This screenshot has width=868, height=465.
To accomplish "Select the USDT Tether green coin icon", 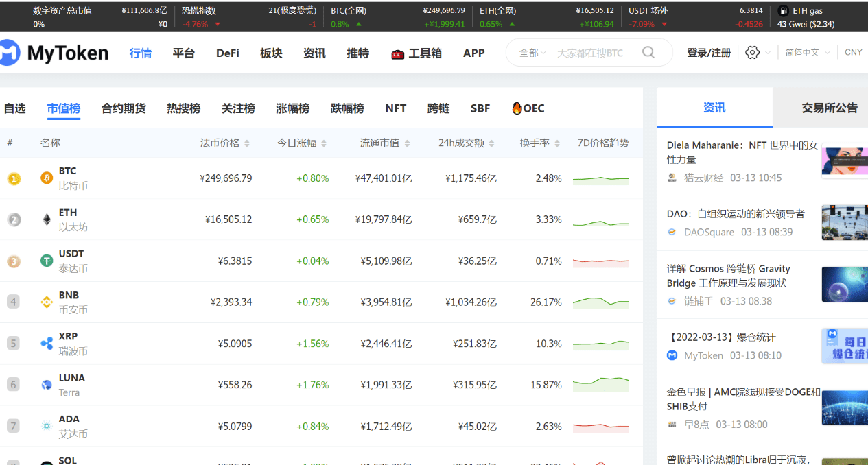I will click(46, 261).
